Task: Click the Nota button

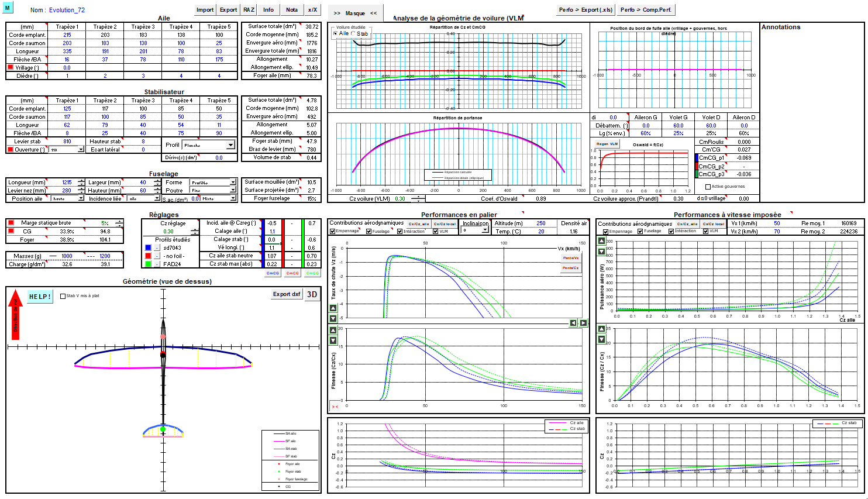Action: pos(292,10)
